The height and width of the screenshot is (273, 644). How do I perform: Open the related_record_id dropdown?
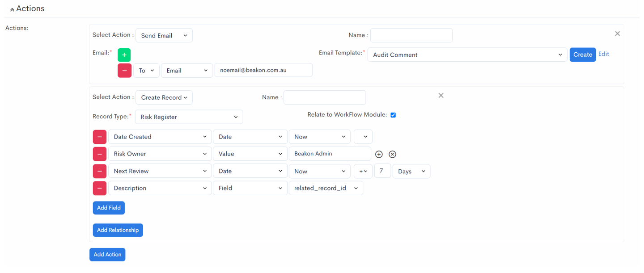pos(326,188)
